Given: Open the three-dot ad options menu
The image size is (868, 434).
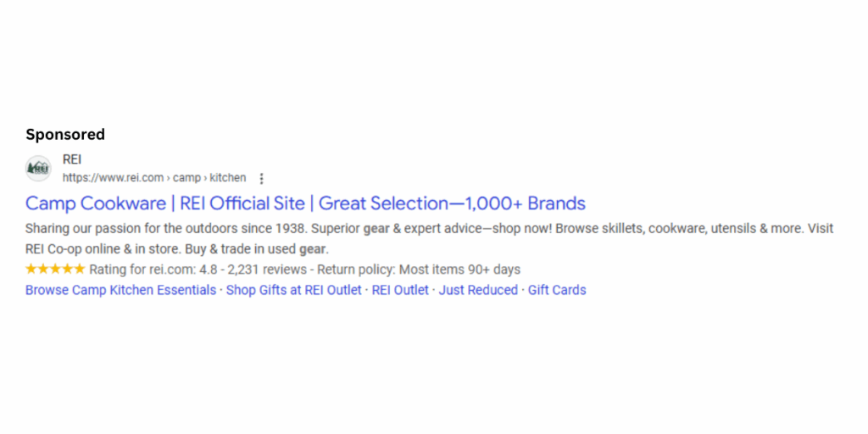Looking at the screenshot, I should 261,179.
